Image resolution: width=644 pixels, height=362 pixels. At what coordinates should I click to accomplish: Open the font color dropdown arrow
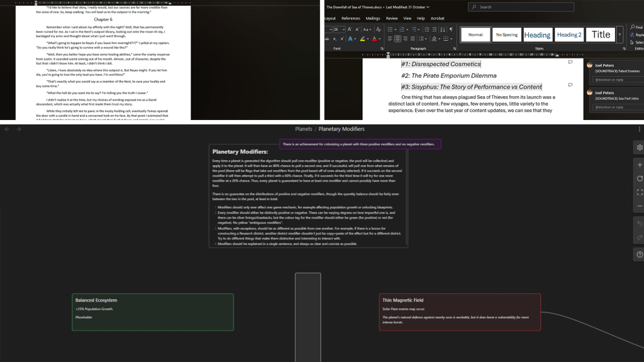click(380, 39)
